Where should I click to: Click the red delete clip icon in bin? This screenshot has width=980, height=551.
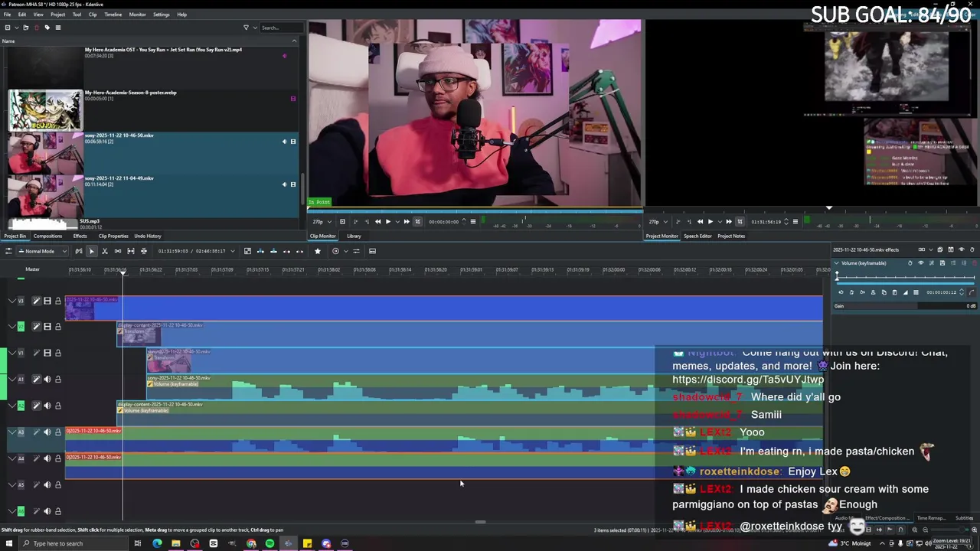coord(35,28)
